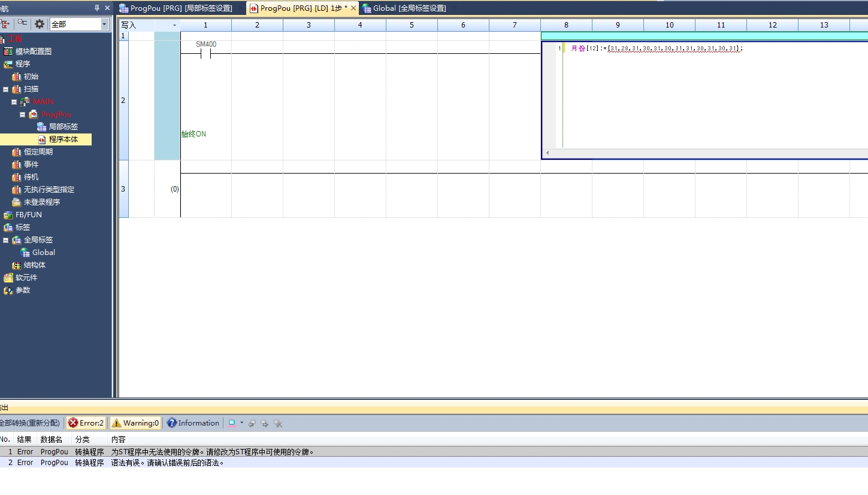Collapse the 全局标签 tree node
The width and height of the screenshot is (868, 495).
click(6, 240)
